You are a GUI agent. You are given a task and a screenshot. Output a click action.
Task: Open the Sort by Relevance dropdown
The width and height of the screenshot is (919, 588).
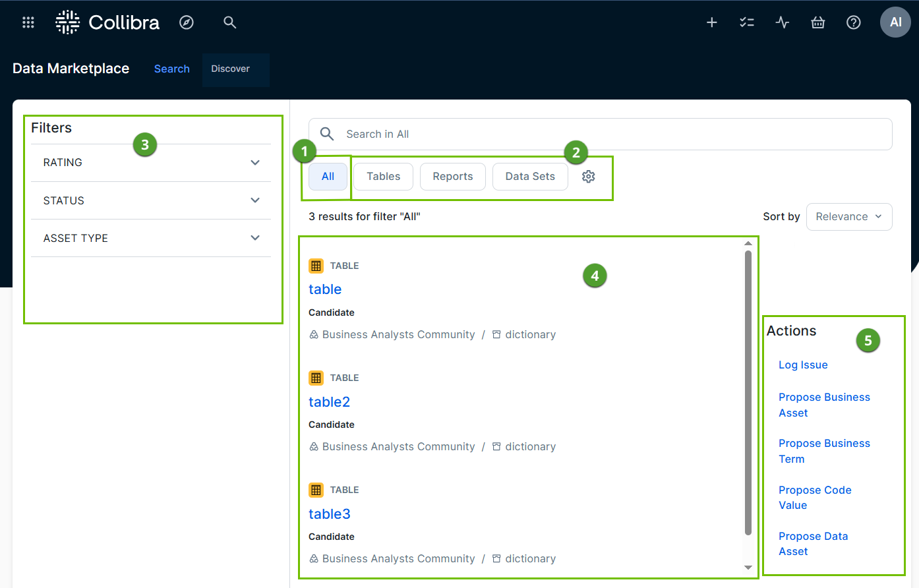pyautogui.click(x=849, y=217)
